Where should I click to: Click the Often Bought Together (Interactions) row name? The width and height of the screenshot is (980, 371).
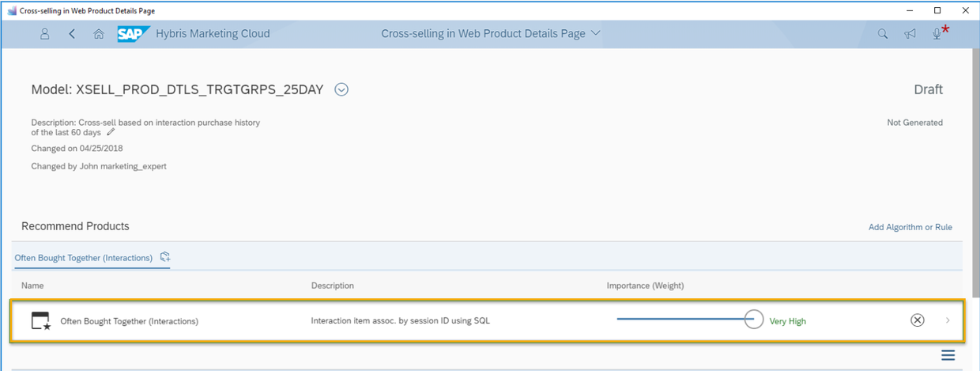tap(130, 321)
